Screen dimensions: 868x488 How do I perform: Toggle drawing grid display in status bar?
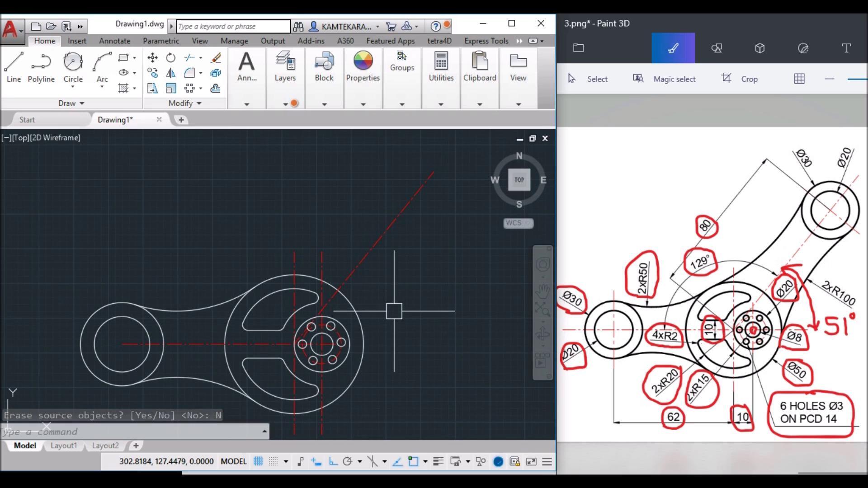coord(258,461)
